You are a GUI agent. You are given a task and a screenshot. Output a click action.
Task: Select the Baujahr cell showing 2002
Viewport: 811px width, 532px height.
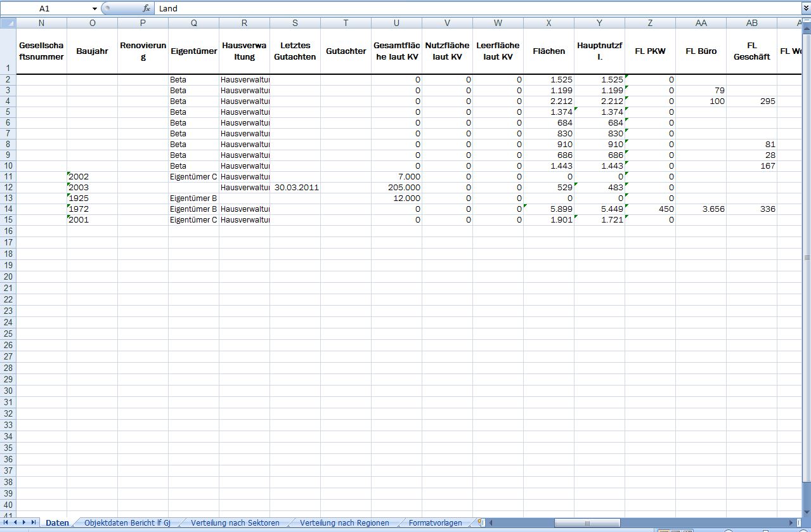93,177
